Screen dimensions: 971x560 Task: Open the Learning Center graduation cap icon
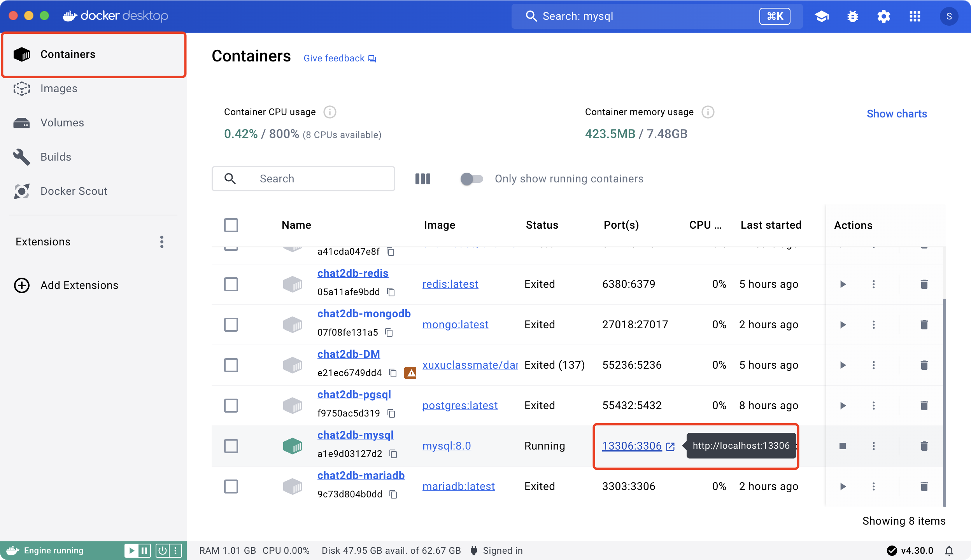coord(822,16)
